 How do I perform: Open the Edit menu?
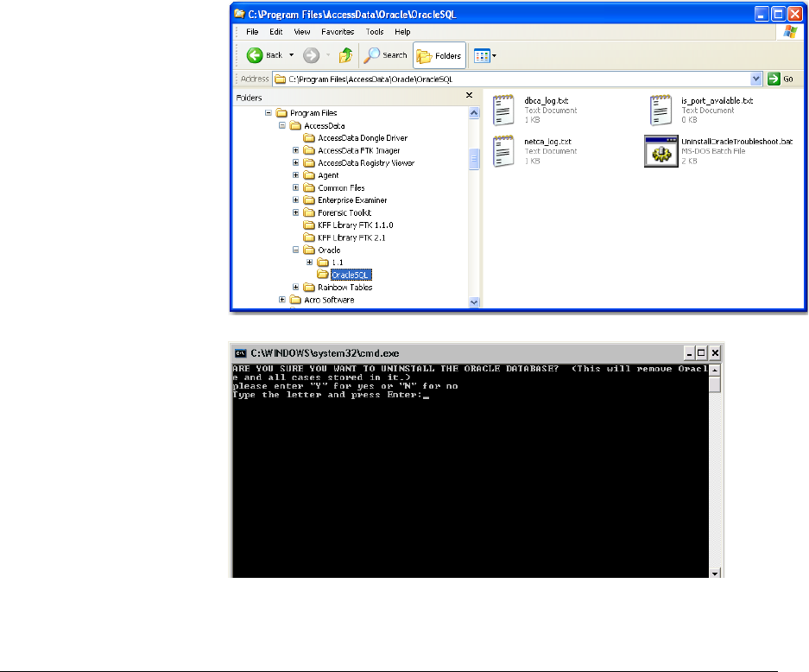276,32
